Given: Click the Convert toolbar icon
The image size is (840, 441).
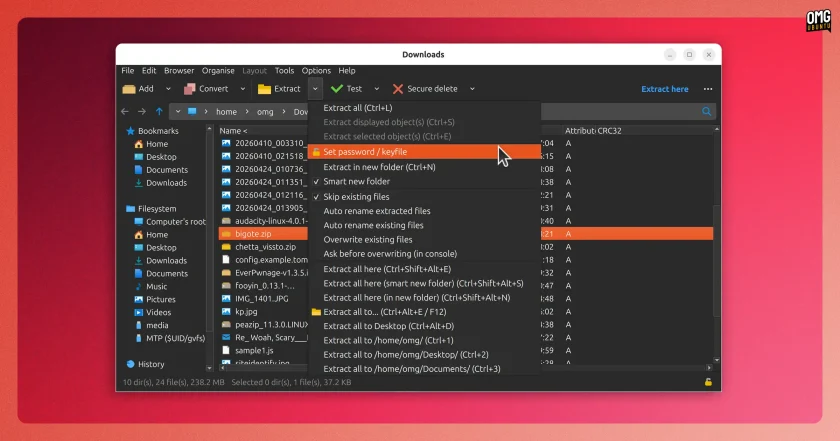Looking at the screenshot, I should click(189, 89).
